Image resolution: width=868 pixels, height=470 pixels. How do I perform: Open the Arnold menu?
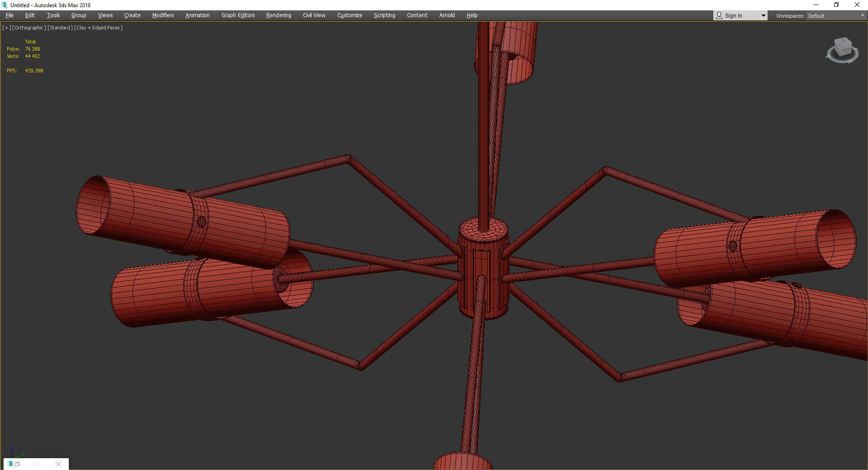pyautogui.click(x=447, y=15)
